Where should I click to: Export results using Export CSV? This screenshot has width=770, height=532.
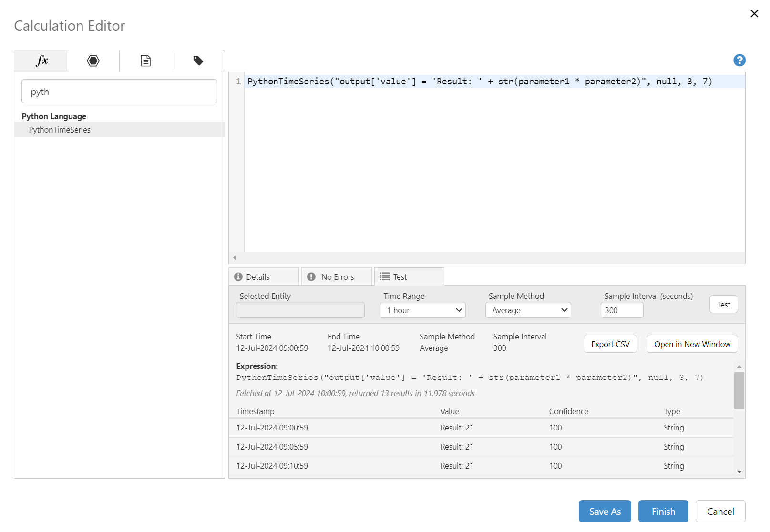coord(610,344)
